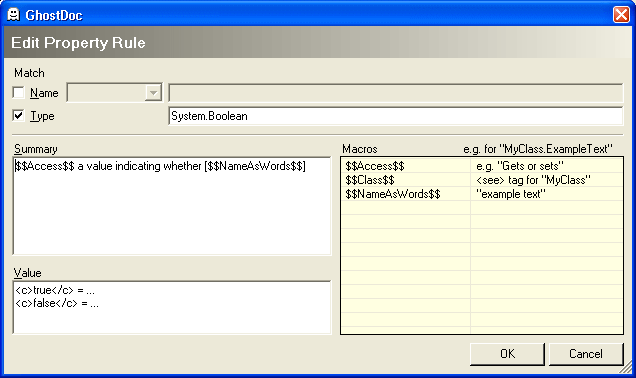The height and width of the screenshot is (378, 636).
Task: Close the GhostDoc dialog window
Action: 621,15
